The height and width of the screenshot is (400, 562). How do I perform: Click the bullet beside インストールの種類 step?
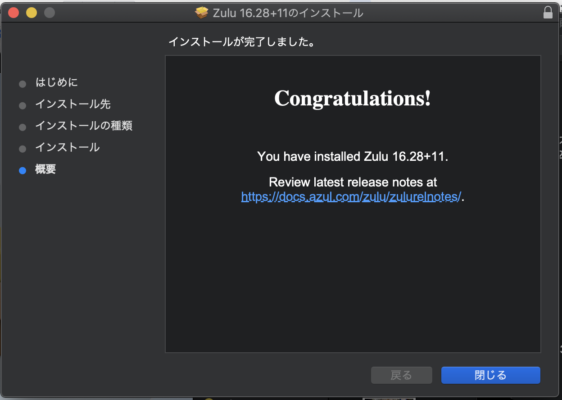tap(23, 127)
